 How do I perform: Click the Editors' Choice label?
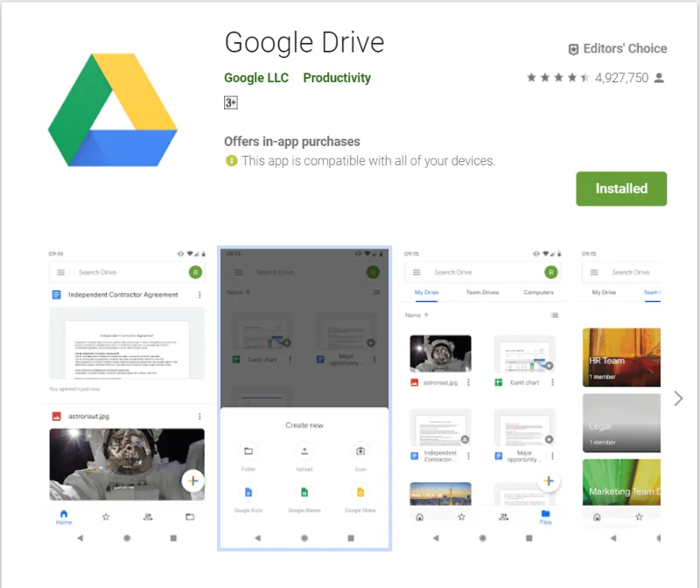[625, 49]
